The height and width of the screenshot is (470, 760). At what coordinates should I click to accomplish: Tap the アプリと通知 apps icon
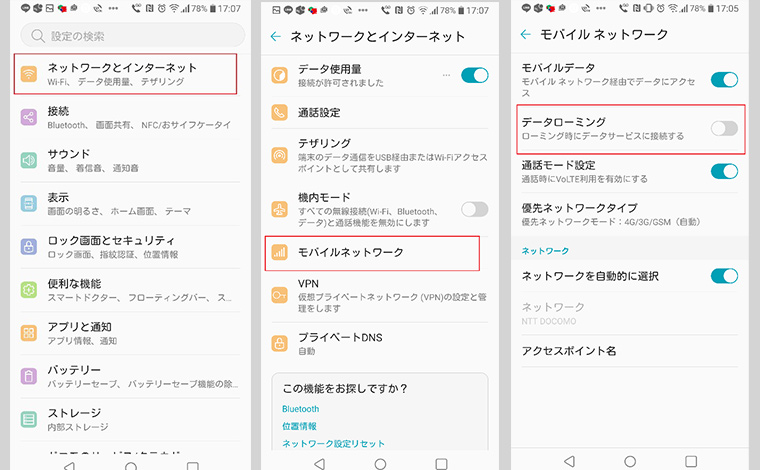pos(29,333)
